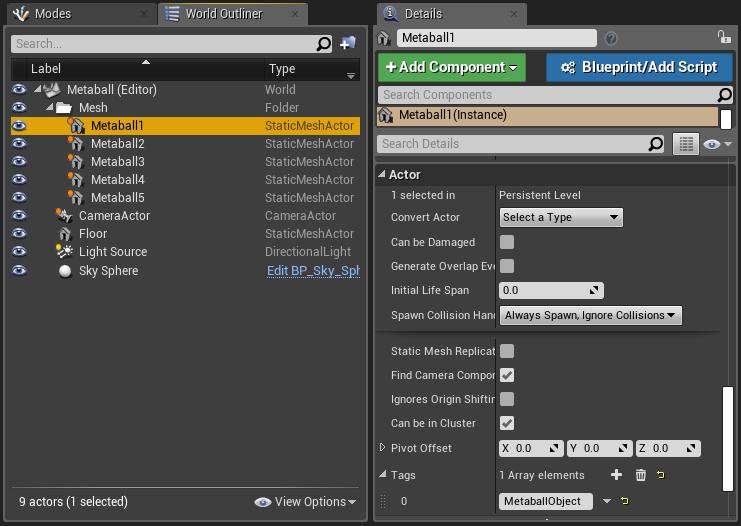Click the Search Components magnifier icon
This screenshot has height=526, width=741.
coord(724,95)
